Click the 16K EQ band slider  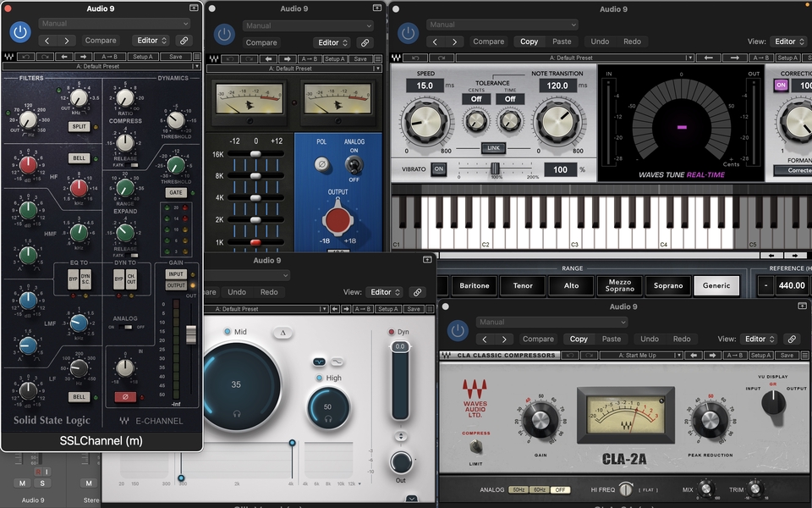click(x=255, y=154)
